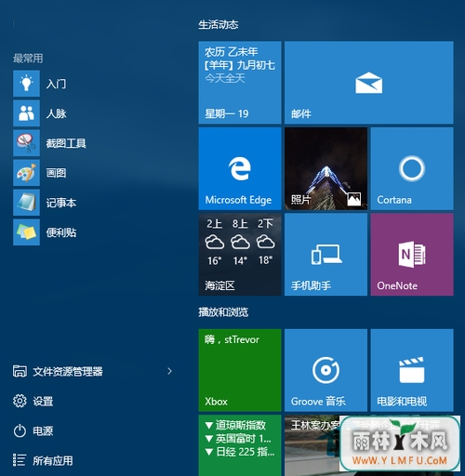The height and width of the screenshot is (476, 465).
Task: Click the 播放和浏览 group heading
Action: pos(223,312)
